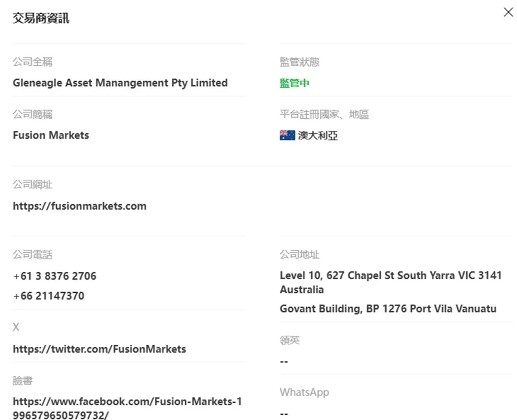
Task: Click the green 監管中 regulation status
Action: (x=295, y=83)
